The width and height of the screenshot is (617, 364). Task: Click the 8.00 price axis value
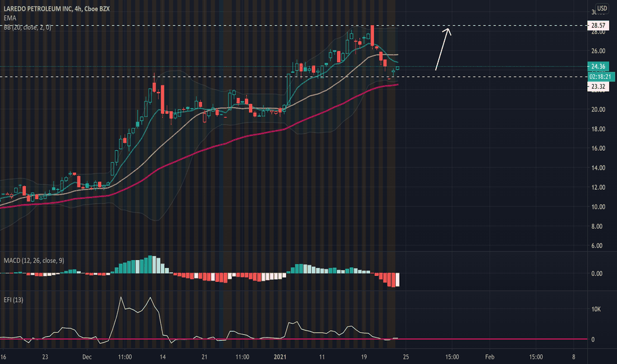coord(597,226)
